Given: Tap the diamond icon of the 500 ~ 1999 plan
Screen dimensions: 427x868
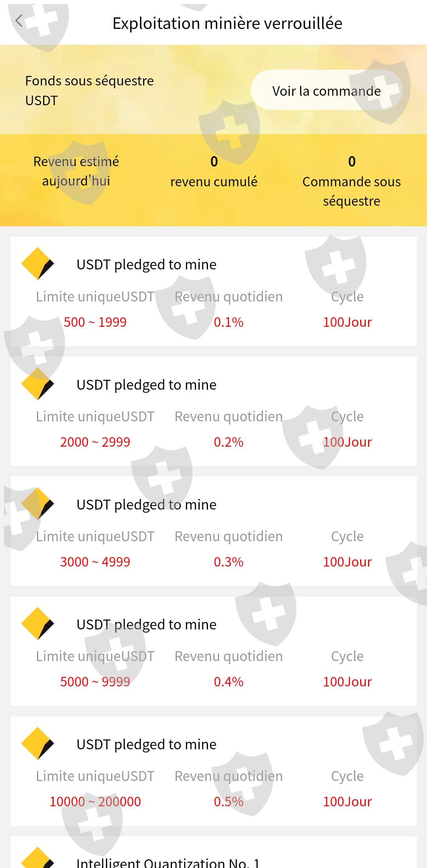Looking at the screenshot, I should [37, 264].
